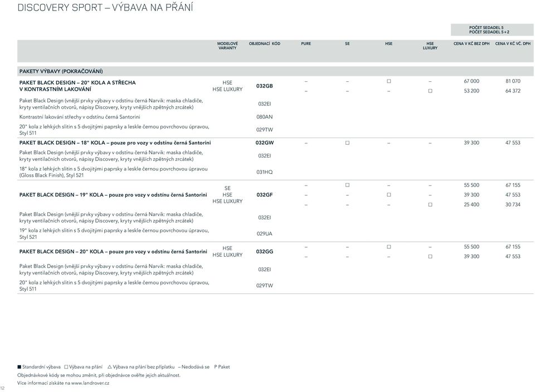The width and height of the screenshot is (535, 392).
Task: Click the order code 080AN
Action: click(264, 117)
